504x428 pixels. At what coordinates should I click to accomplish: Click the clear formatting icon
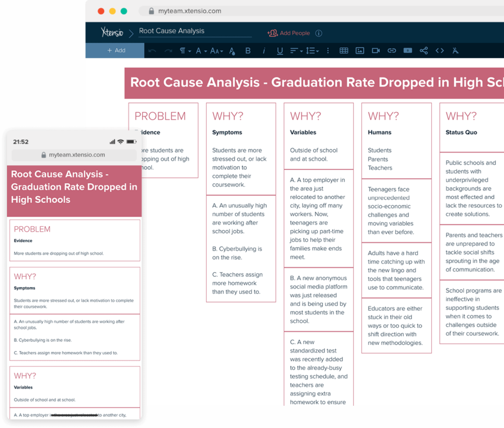tap(455, 51)
